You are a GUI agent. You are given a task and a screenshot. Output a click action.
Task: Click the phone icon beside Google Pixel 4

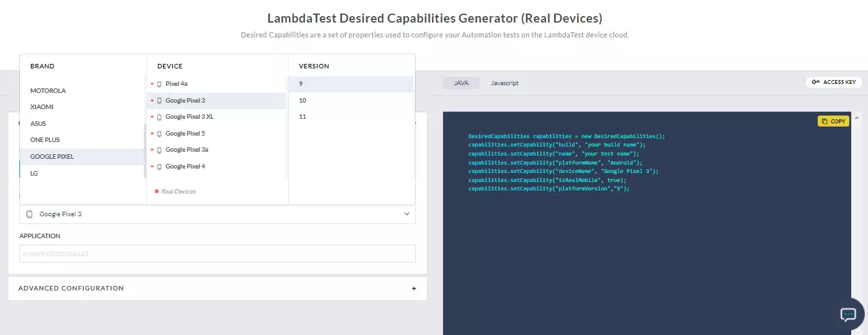tap(159, 167)
